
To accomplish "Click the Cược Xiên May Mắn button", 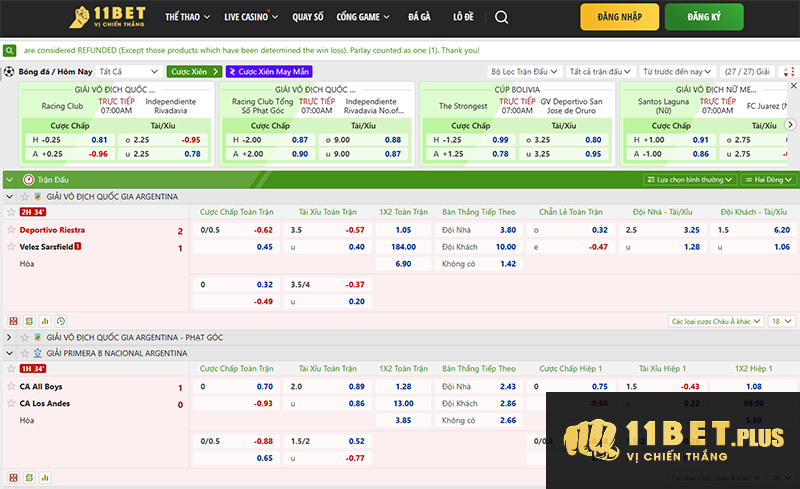I will [268, 72].
